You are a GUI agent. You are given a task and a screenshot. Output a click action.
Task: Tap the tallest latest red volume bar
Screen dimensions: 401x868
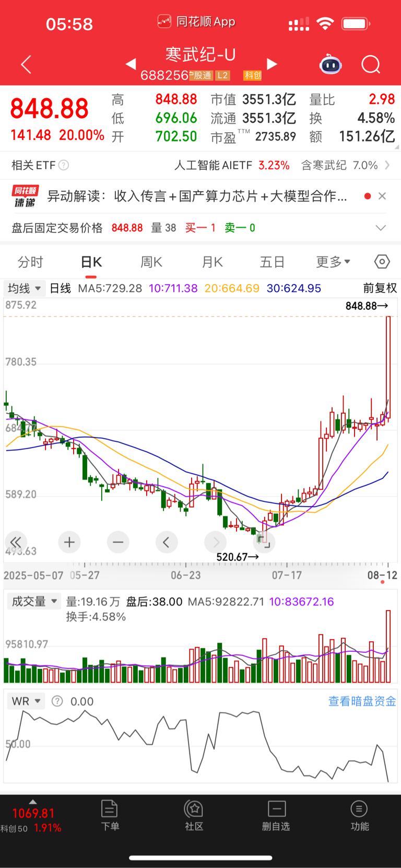[388, 646]
